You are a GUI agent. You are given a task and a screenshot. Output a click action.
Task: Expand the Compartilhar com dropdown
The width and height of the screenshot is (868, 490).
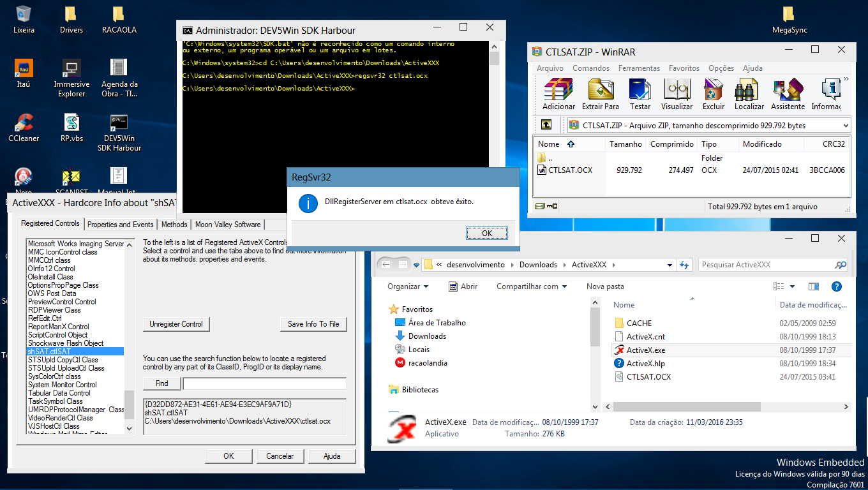(x=532, y=286)
